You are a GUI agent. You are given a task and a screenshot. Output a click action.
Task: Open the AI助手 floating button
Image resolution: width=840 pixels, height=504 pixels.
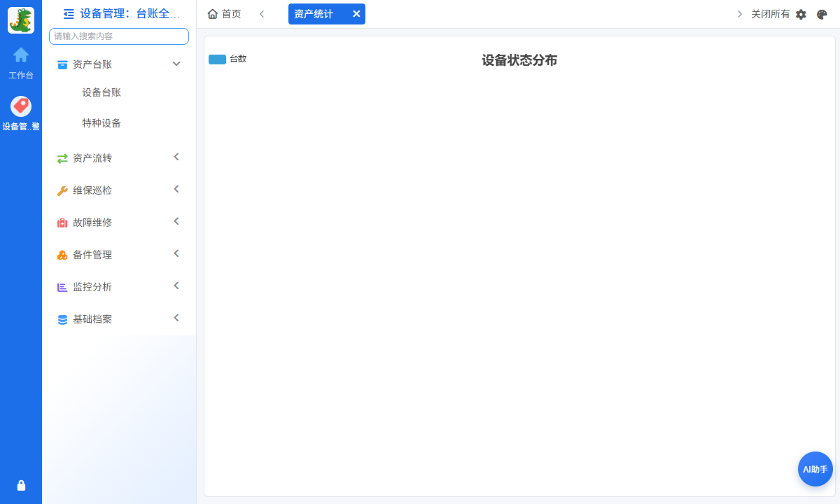click(x=815, y=469)
